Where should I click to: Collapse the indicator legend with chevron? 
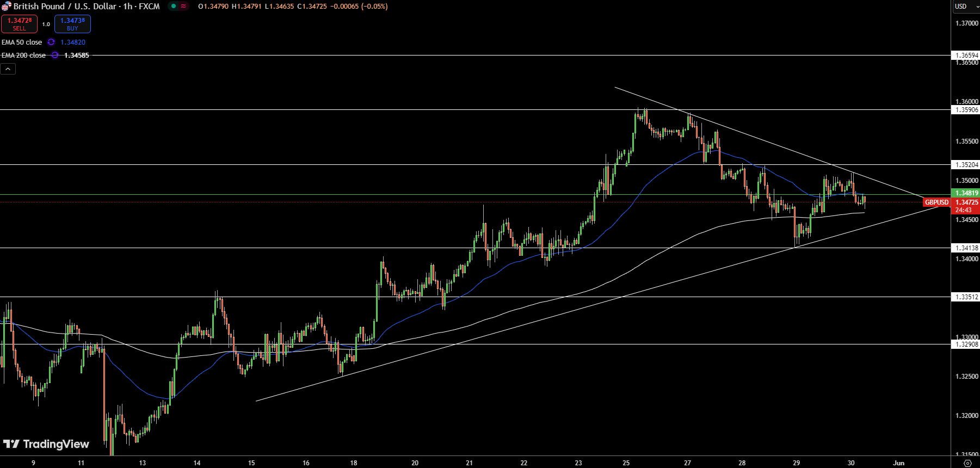8,69
